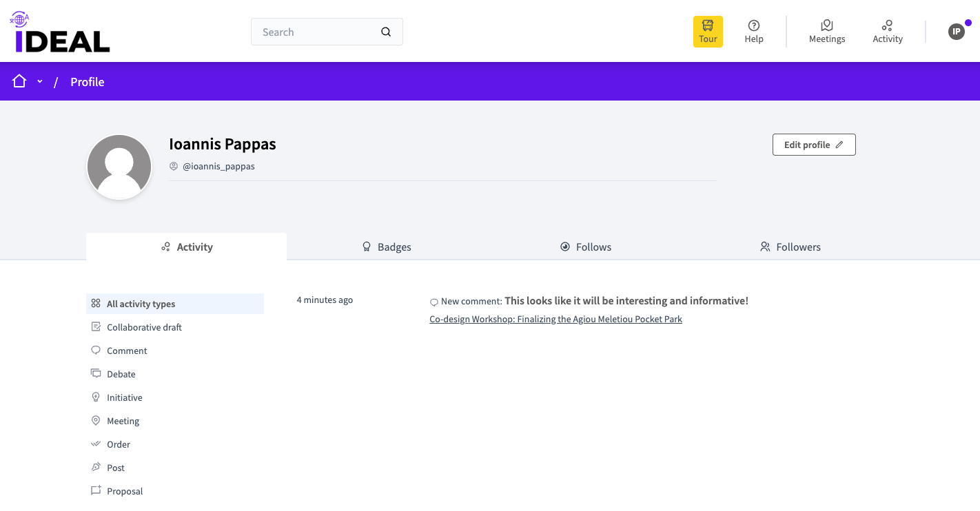
Task: Click the profile picture of Ioannis Pappas
Action: pos(119,167)
